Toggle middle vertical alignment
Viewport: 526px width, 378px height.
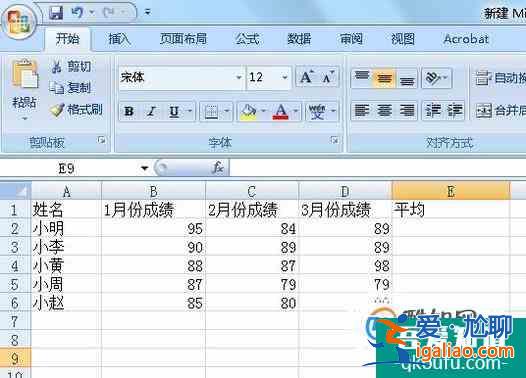384,77
